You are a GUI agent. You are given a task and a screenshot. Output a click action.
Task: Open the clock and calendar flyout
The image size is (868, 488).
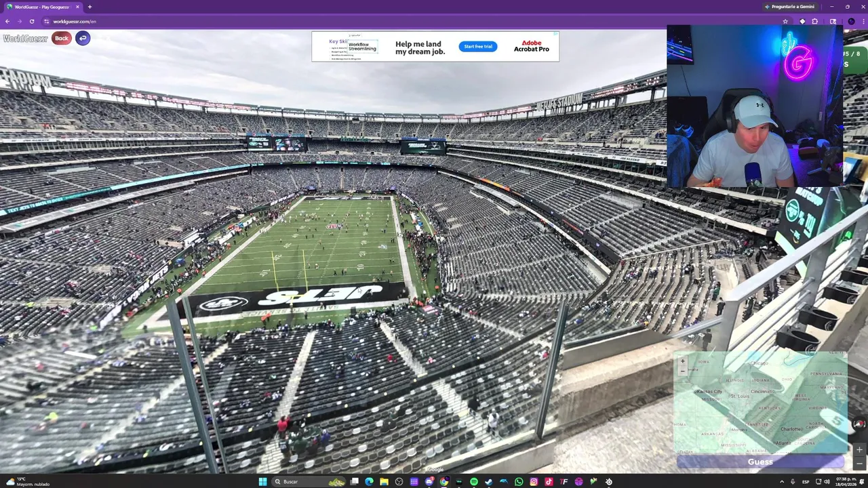tap(846, 482)
